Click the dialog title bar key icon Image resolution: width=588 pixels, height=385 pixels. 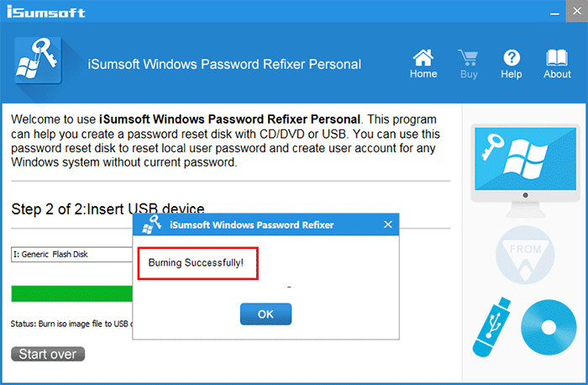[x=152, y=224]
